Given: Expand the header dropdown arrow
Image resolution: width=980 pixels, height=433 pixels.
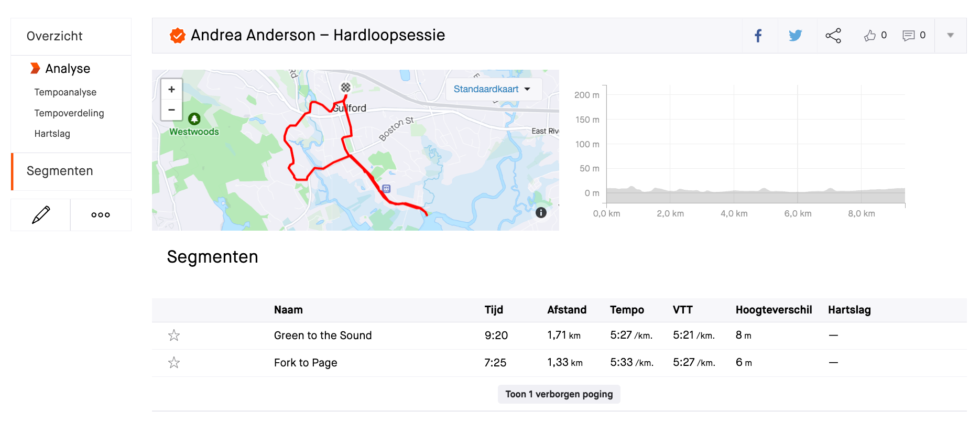Looking at the screenshot, I should point(950,36).
